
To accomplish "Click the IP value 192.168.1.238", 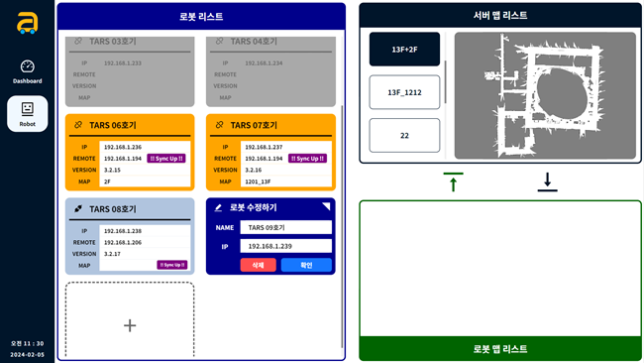I will [123, 231].
